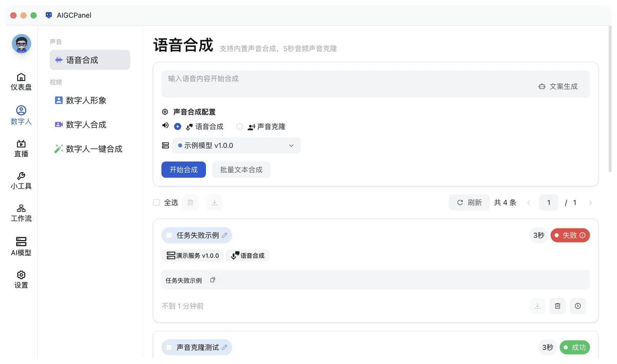Click the copy icon after 任务失败示例 text
This screenshot has width=617, height=364.
pyautogui.click(x=212, y=280)
